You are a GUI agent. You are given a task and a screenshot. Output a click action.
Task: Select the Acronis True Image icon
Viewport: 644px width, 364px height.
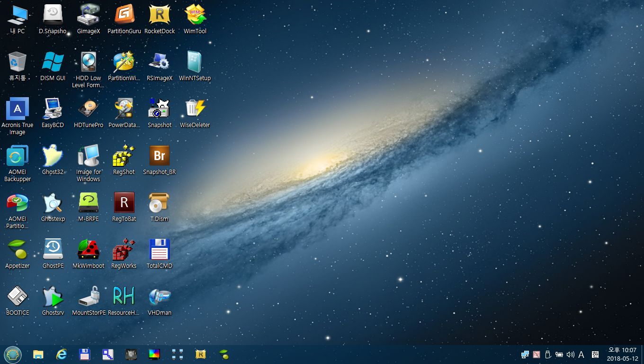18,117
